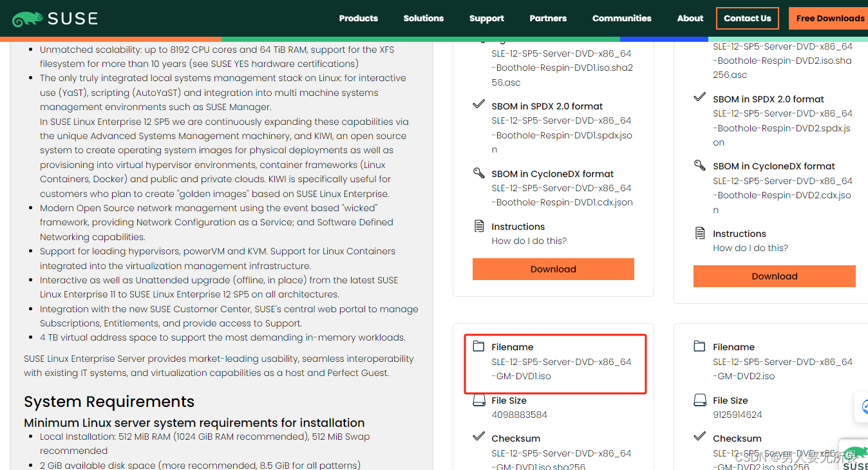Click the SUSE chameleon logo in the header
The height and width of the screenshot is (470, 868).
coord(26,17)
